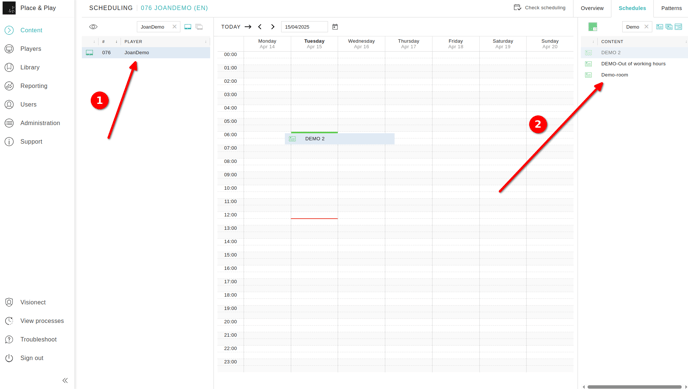Open the Content section icon in sidebar

click(9, 30)
